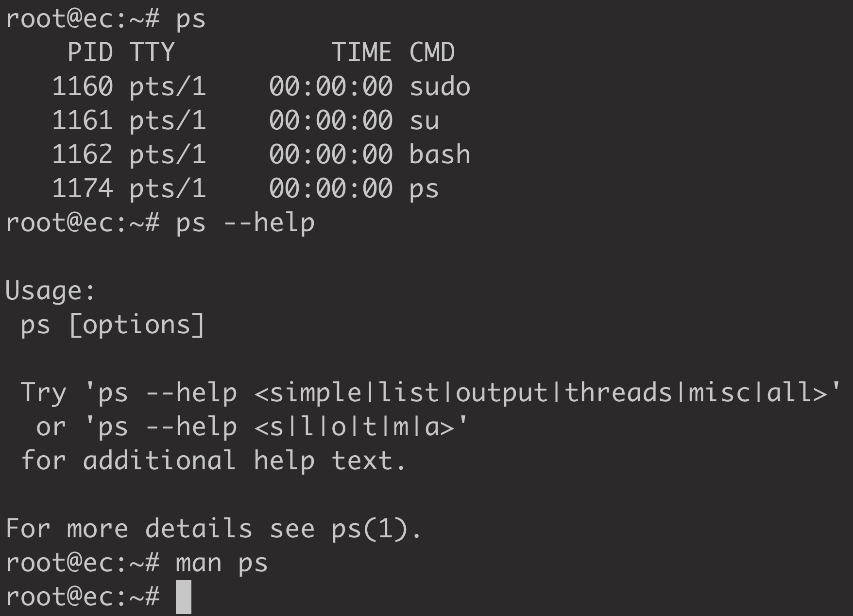Click the bash command name
This screenshot has width=853, height=616.
[440, 154]
